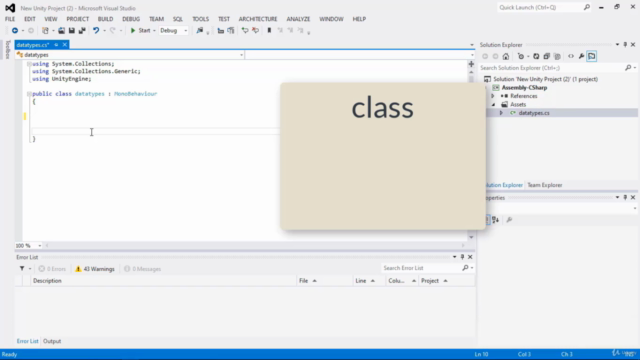Open the TEAM menu
The image size is (640, 360).
pos(156,19)
